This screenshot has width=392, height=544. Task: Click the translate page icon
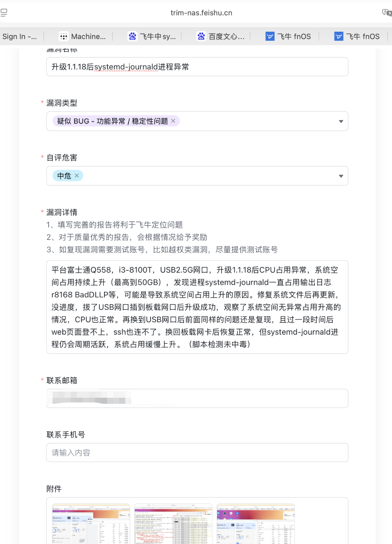387,13
